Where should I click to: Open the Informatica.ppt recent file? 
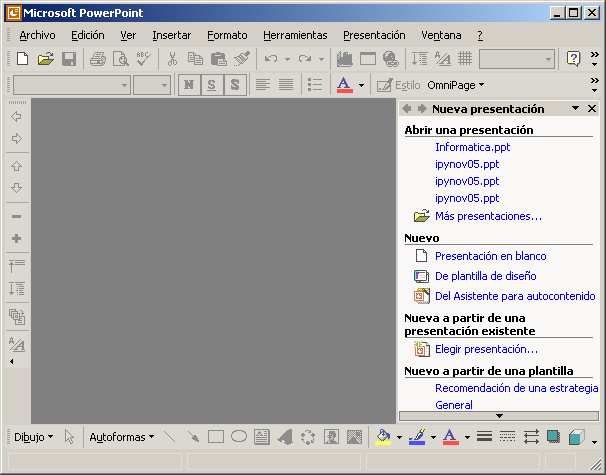click(472, 147)
